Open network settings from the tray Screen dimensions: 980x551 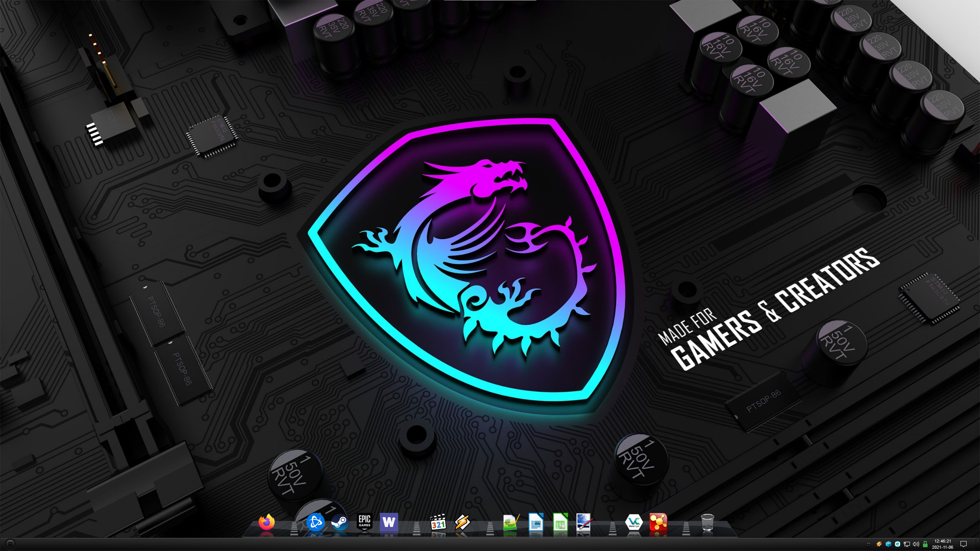(907, 544)
